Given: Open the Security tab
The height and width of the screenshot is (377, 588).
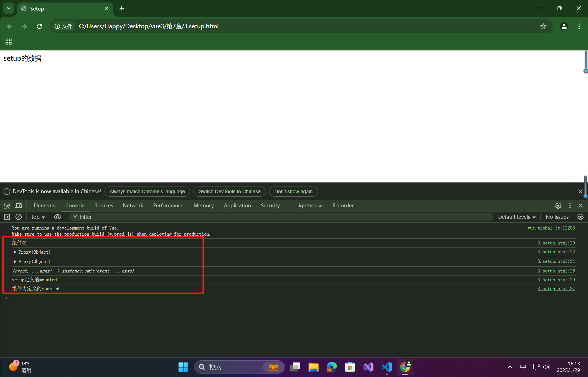Looking at the screenshot, I should click(270, 206).
